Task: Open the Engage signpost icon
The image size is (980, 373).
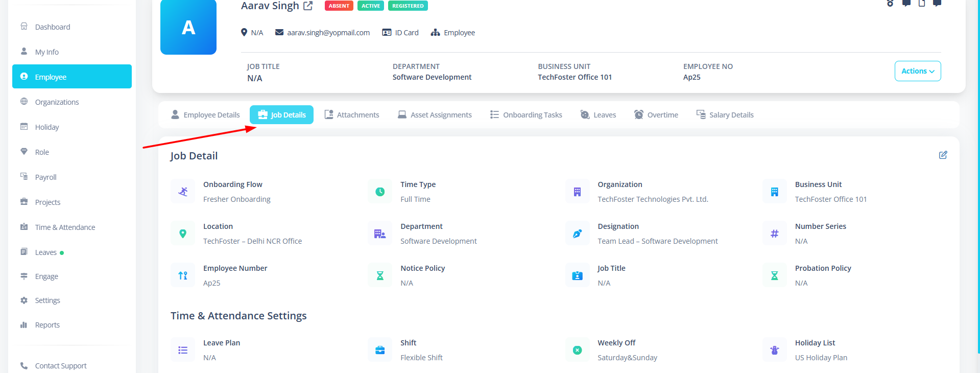Action: coord(24,276)
